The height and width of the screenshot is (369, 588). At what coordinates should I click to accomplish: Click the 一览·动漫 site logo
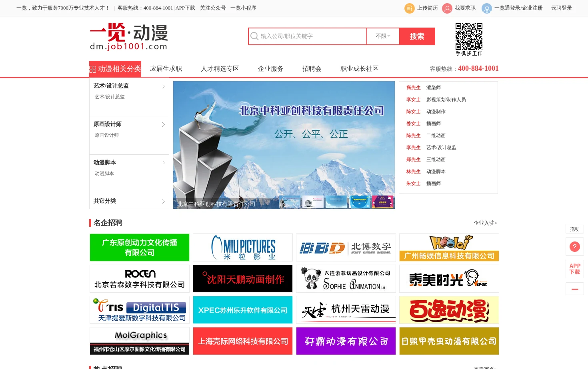pyautogui.click(x=129, y=37)
